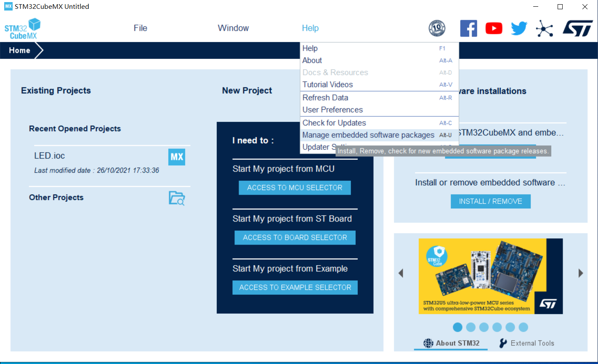Click the STM32CubeMX logo

coord(23,29)
